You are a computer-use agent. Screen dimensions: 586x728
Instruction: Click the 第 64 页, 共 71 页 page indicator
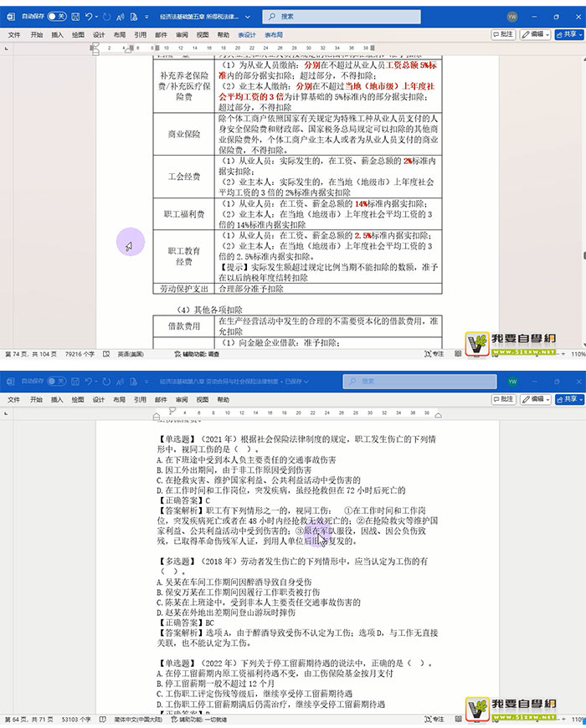point(28,719)
